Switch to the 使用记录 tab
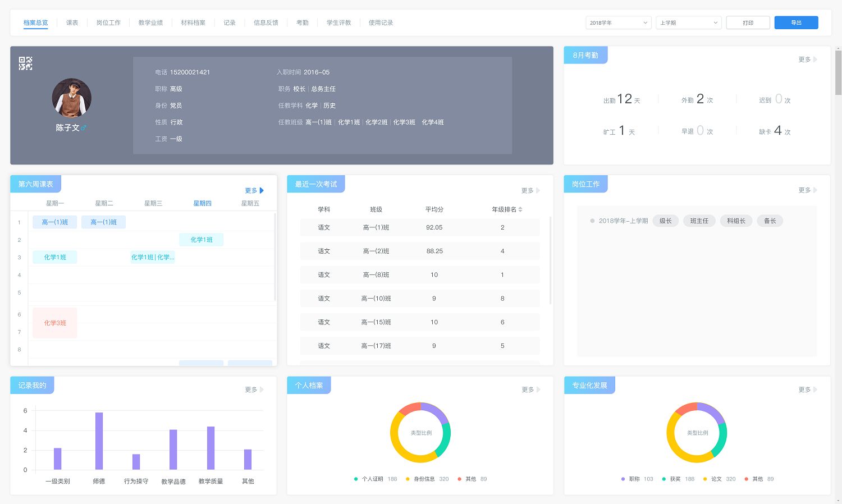Viewport: 842px width, 504px height. point(381,23)
